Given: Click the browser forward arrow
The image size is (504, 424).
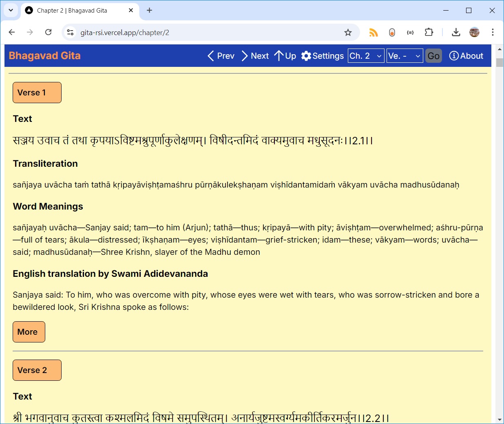Looking at the screenshot, I should point(30,32).
